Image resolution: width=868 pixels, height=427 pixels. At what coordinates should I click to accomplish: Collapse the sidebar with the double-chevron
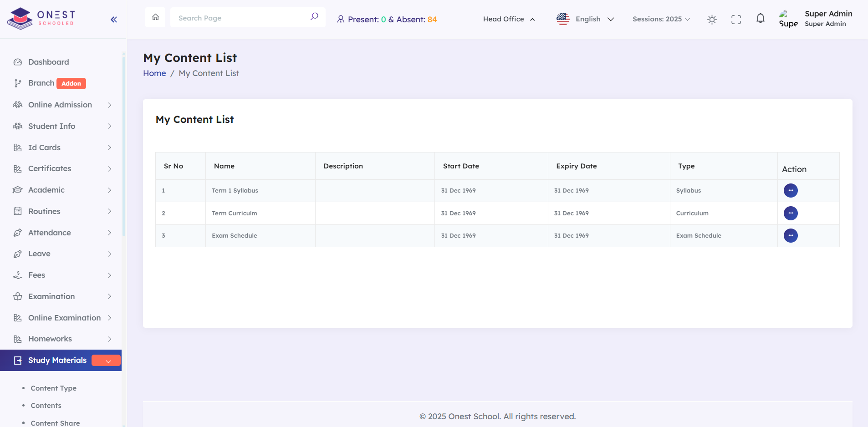(113, 19)
